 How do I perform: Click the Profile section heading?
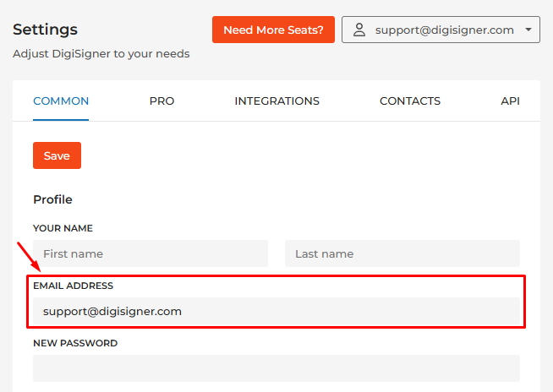(x=52, y=199)
